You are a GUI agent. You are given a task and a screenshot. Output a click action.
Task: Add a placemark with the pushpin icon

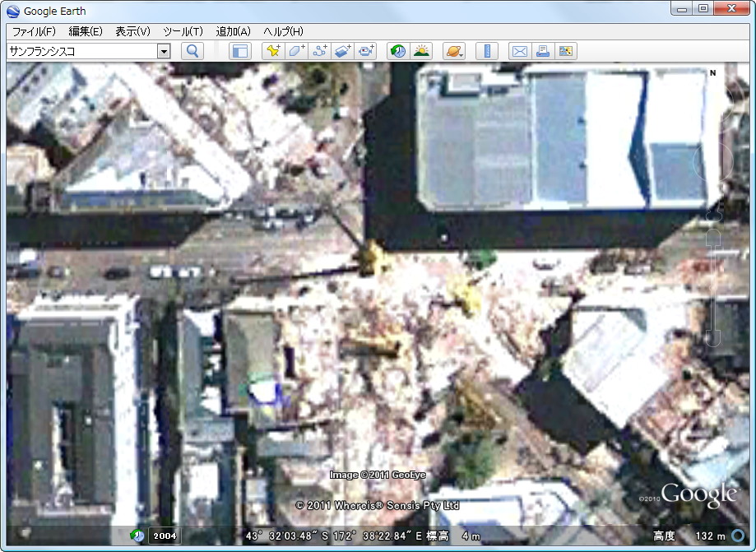point(273,51)
